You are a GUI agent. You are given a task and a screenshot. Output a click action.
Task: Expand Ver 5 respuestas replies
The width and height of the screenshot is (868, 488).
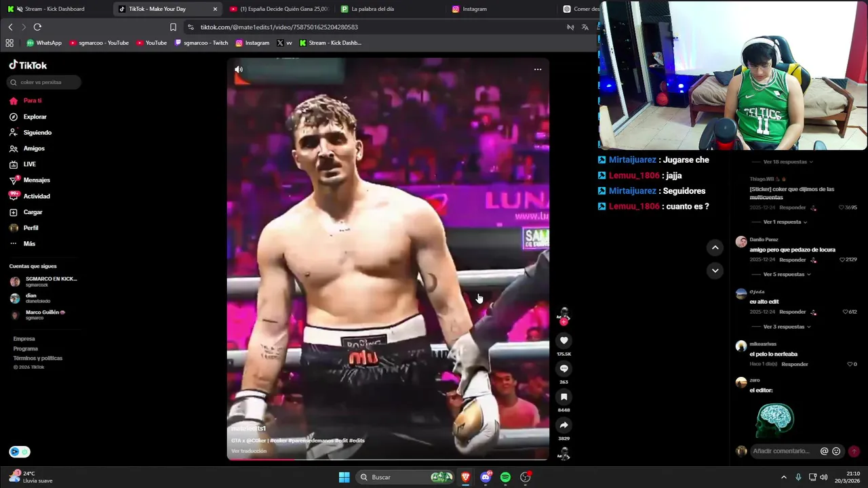click(787, 274)
